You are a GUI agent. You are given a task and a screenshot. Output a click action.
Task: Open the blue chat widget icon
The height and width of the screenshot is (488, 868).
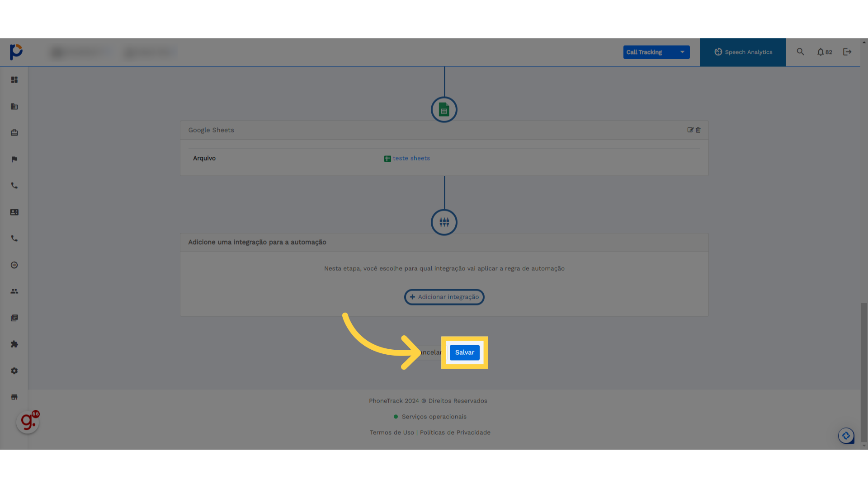(846, 436)
